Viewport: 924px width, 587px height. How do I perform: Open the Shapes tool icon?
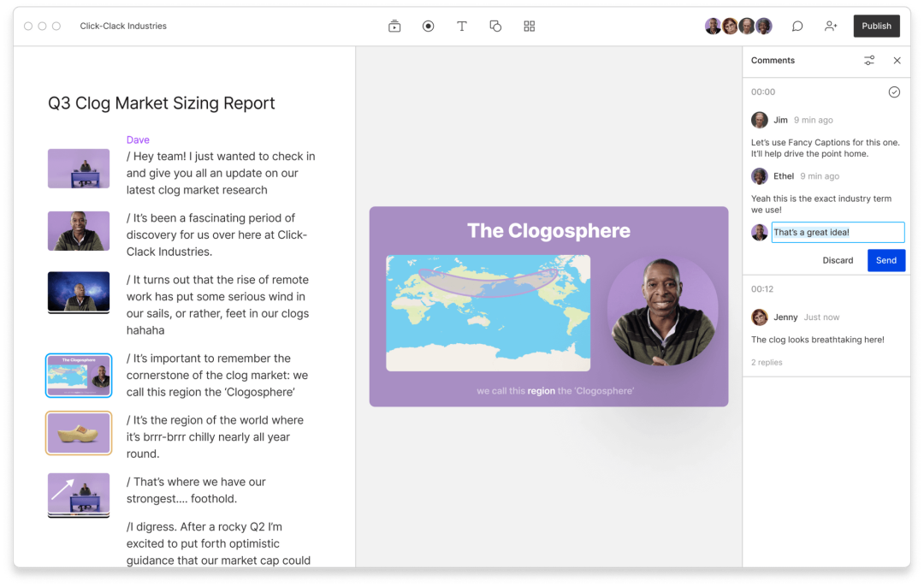coord(495,26)
